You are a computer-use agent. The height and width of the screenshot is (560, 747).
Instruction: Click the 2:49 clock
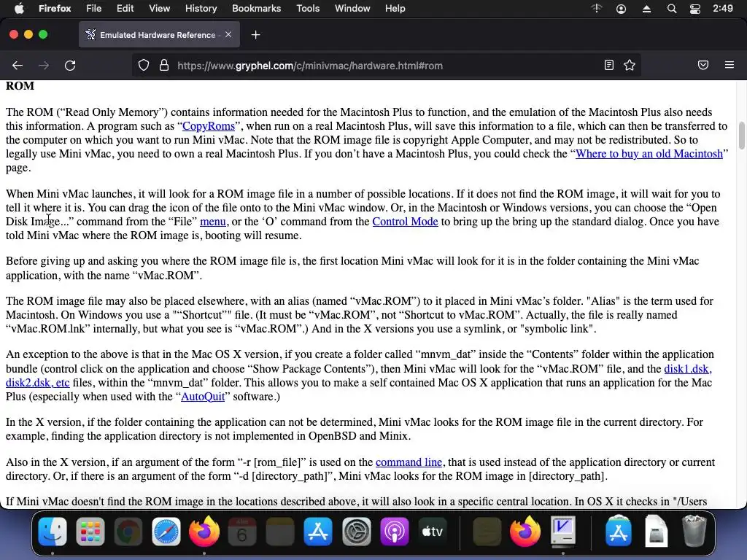tap(723, 8)
